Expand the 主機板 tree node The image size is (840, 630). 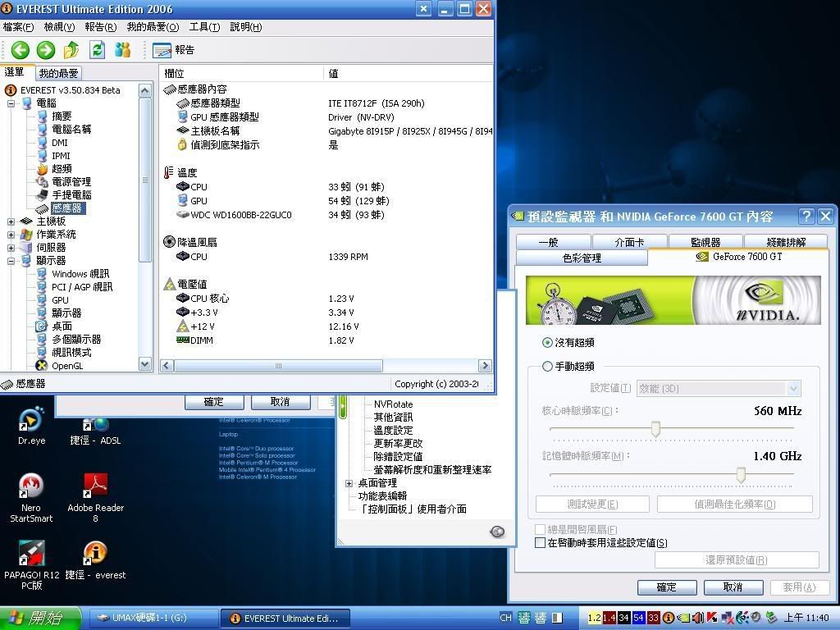(11, 221)
